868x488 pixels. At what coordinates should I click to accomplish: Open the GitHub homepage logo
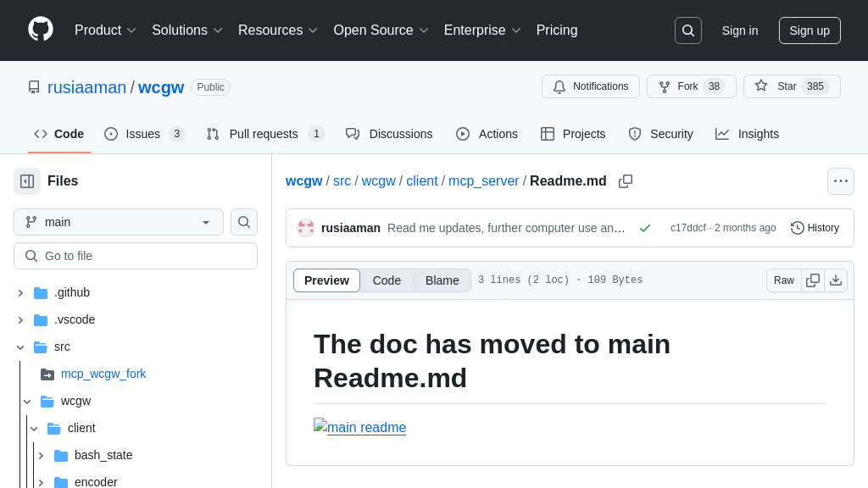(41, 30)
